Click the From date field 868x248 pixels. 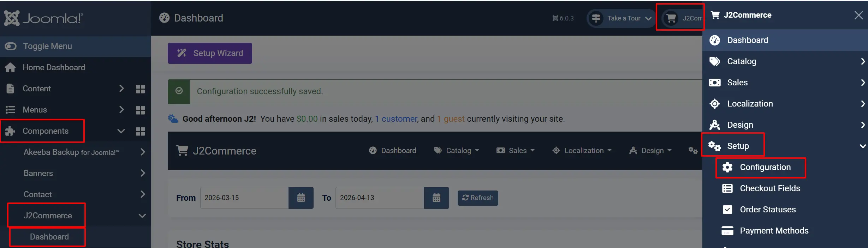(x=244, y=198)
